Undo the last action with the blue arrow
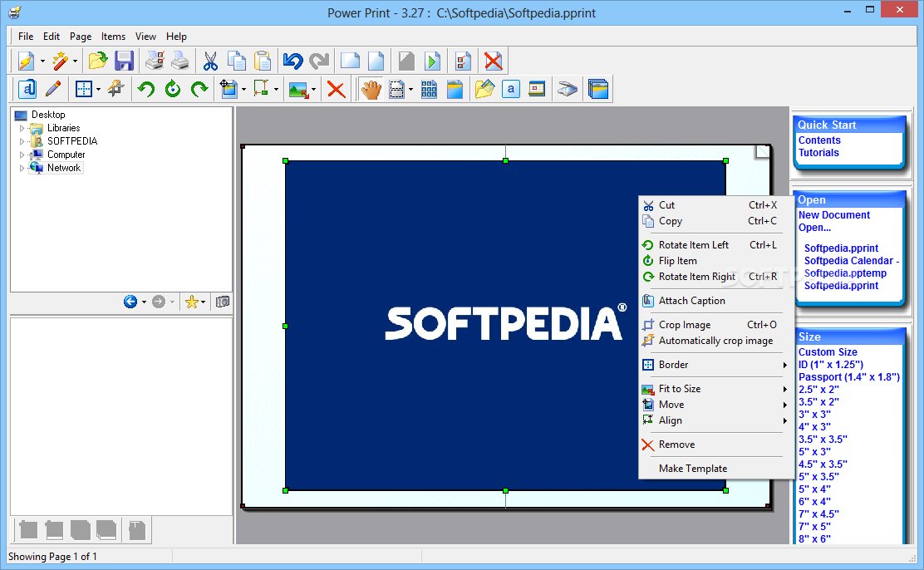 pyautogui.click(x=292, y=61)
